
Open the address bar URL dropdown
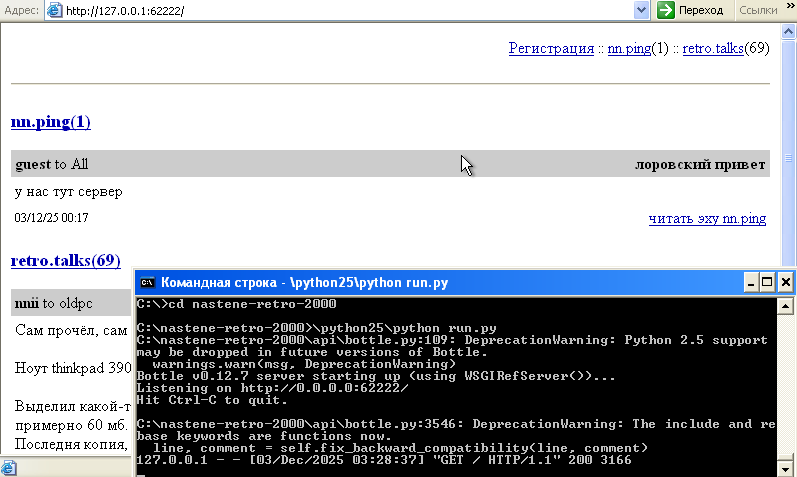(x=642, y=10)
